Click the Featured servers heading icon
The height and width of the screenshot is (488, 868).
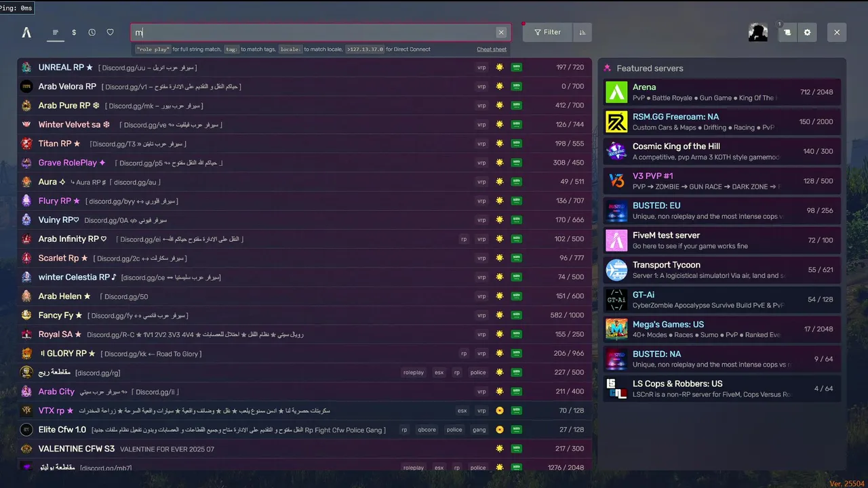(x=608, y=68)
